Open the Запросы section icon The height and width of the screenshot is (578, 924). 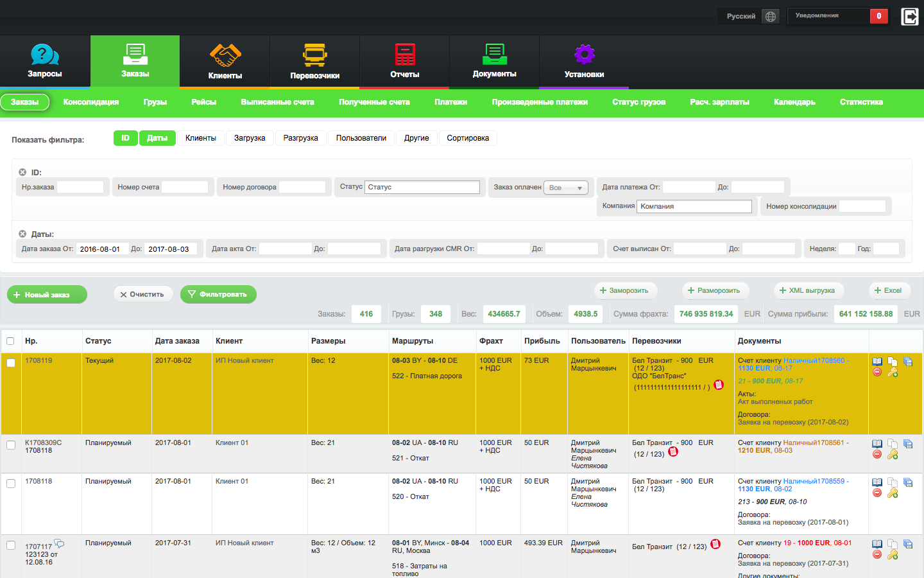click(45, 55)
